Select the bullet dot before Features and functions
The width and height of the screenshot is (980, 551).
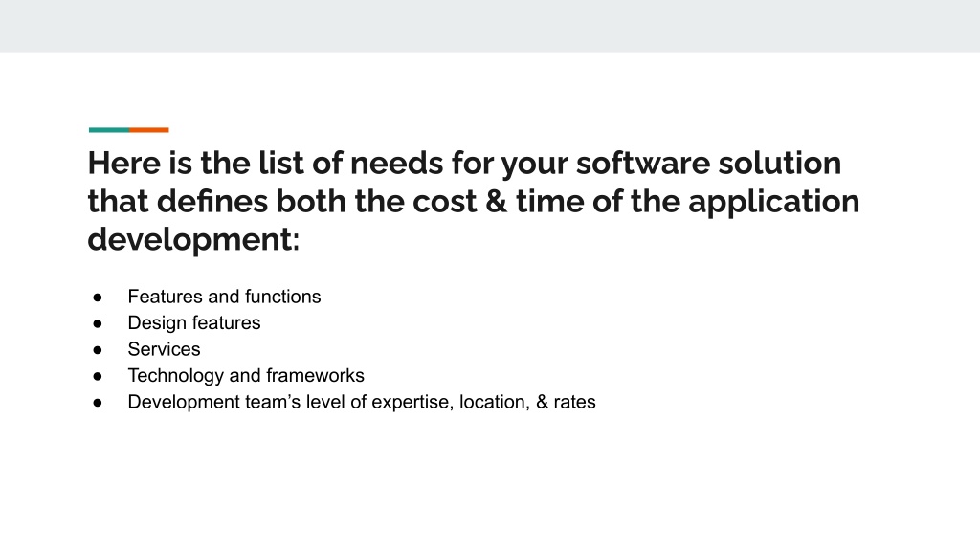click(98, 298)
